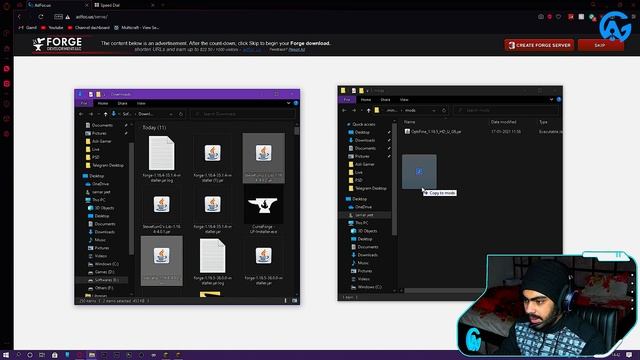Switch Downloads window to large icons view
This screenshot has height=360, width=640.
(x=295, y=301)
